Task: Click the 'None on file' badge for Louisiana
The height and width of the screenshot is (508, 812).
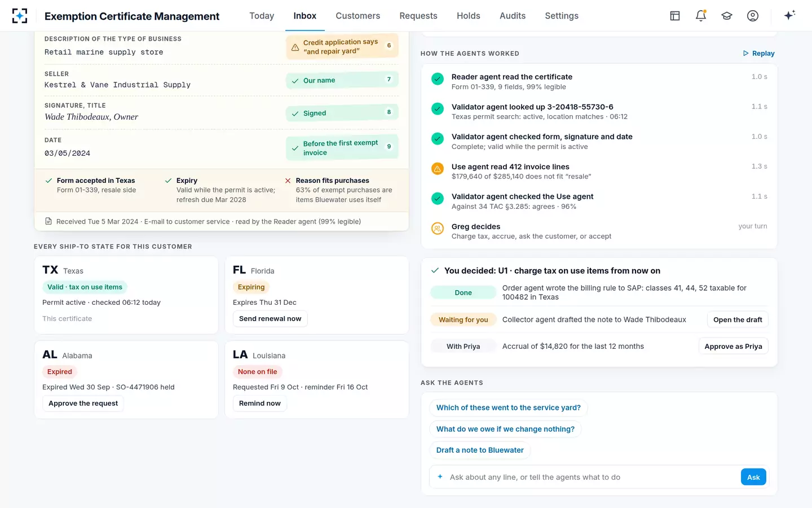Action: coord(257,372)
